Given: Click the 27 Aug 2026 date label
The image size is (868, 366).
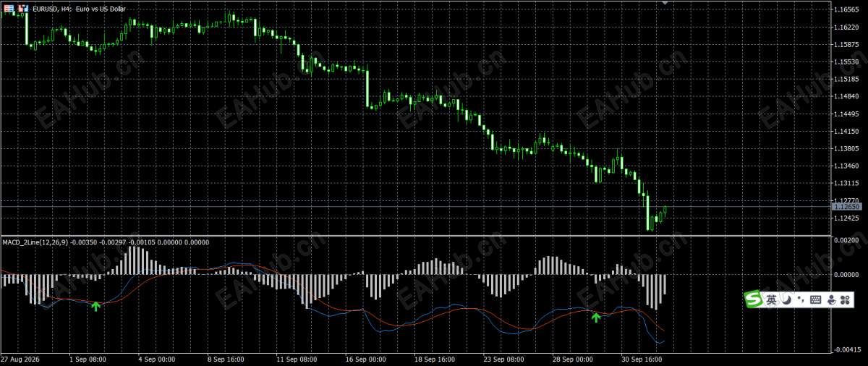Looking at the screenshot, I should 20,359.
